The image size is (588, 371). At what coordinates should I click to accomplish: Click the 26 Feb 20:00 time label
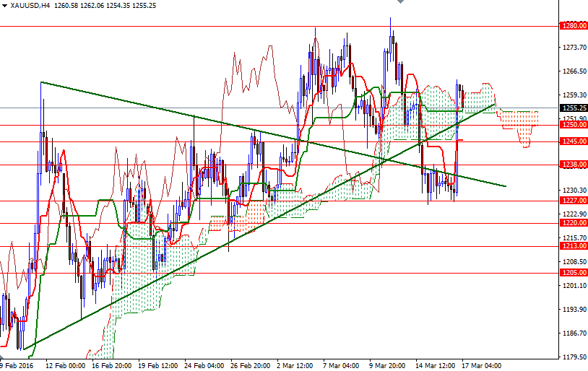250,365
